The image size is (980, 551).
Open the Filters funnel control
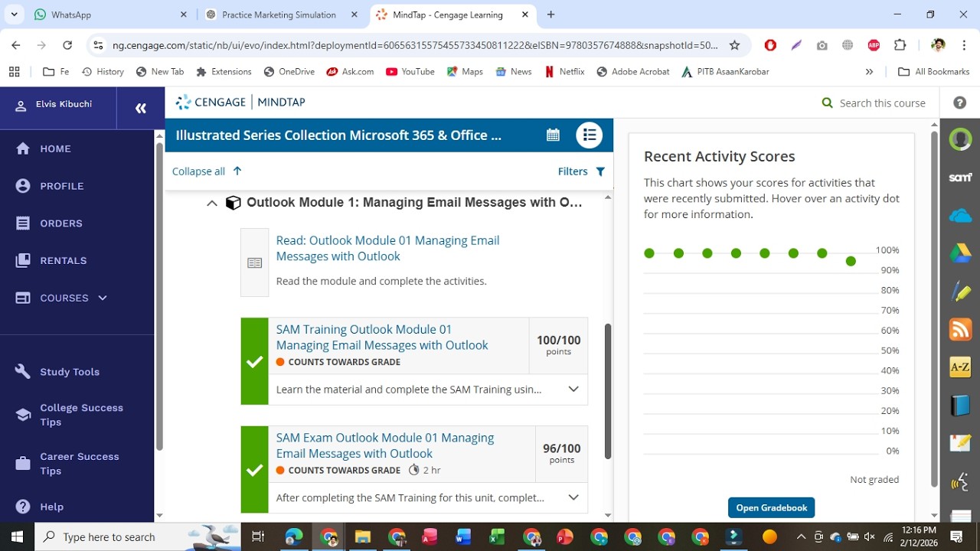click(582, 171)
